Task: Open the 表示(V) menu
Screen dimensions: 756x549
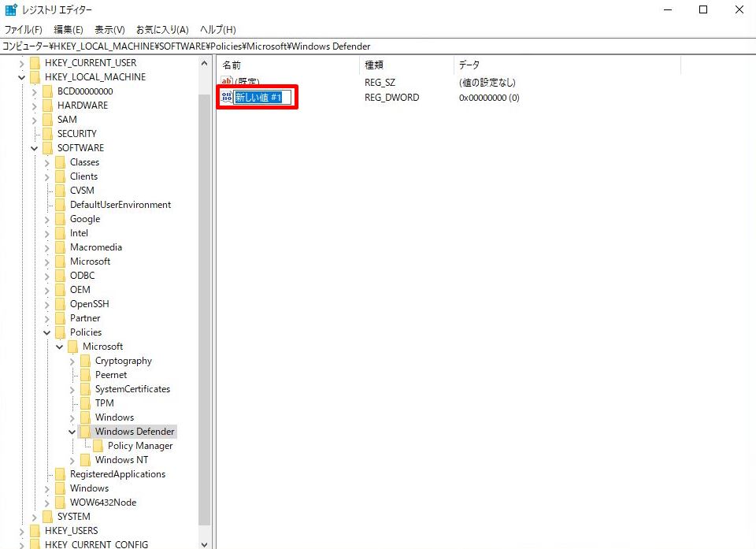Action: (x=110, y=29)
